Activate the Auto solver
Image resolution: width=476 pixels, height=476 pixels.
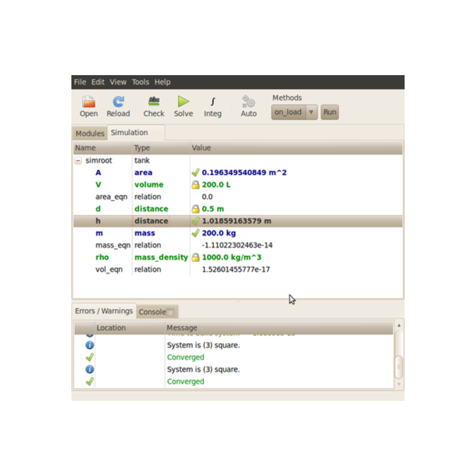[x=248, y=105]
